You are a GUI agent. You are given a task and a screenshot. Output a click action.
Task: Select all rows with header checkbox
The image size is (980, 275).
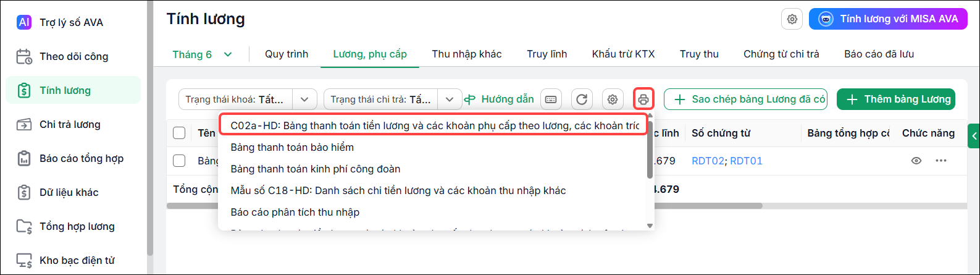pos(179,133)
